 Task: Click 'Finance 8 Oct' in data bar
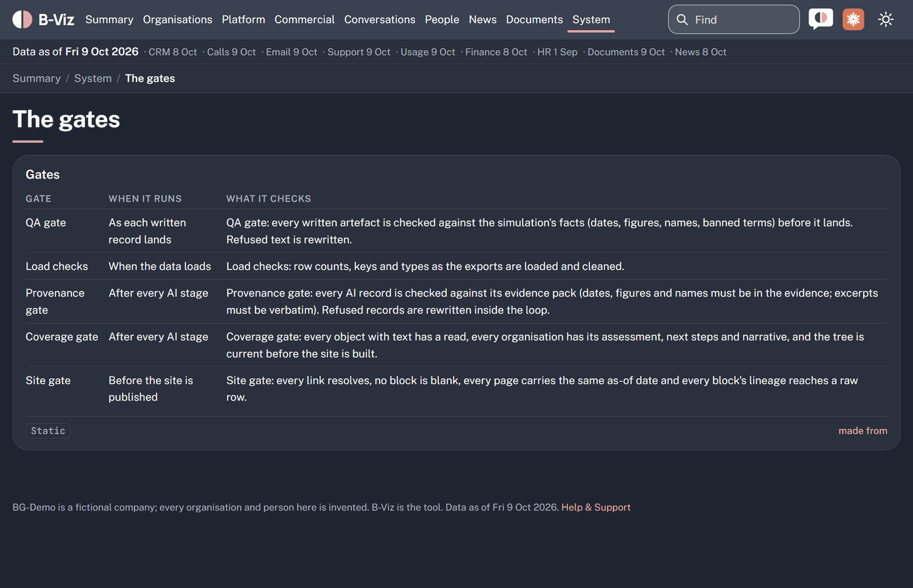[x=496, y=52]
